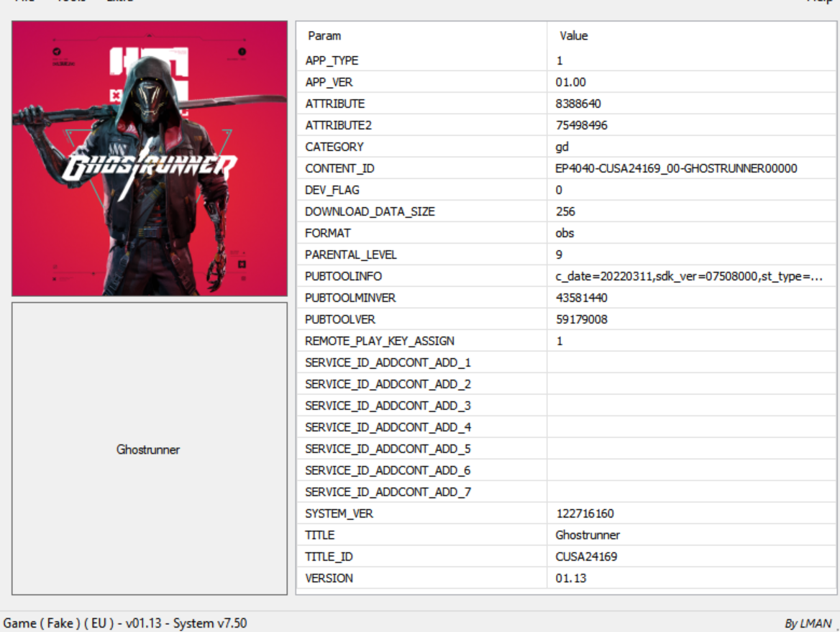This screenshot has width=840, height=632.
Task: Select the SYSTEM_VER parameter name
Action: point(339,513)
